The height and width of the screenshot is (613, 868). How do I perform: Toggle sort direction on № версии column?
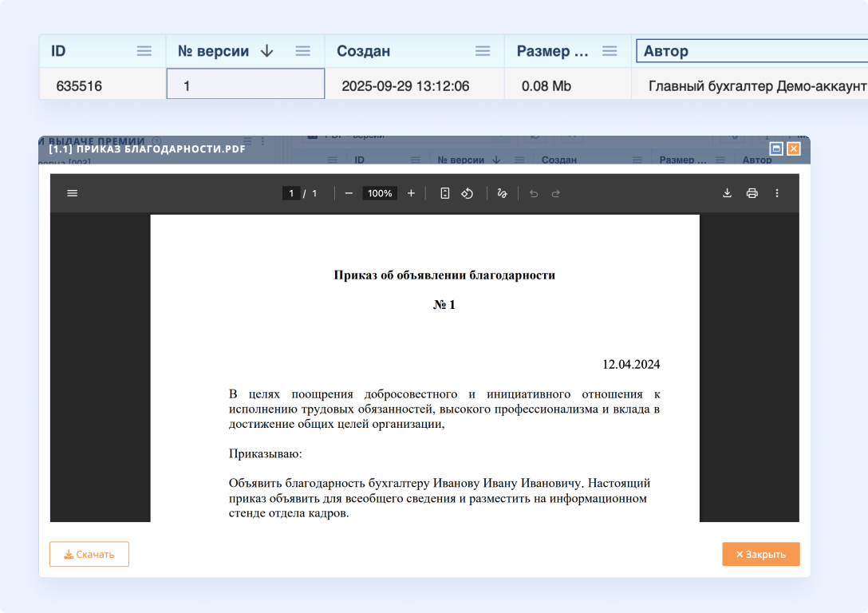click(x=266, y=50)
